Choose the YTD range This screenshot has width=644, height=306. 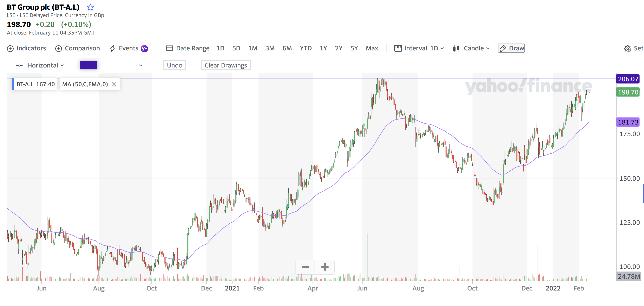(306, 48)
